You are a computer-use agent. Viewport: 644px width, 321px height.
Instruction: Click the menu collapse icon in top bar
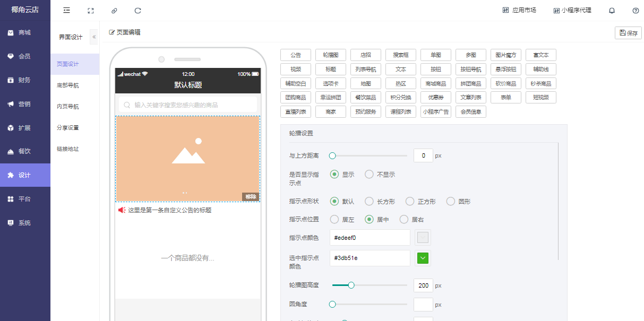[x=66, y=11]
